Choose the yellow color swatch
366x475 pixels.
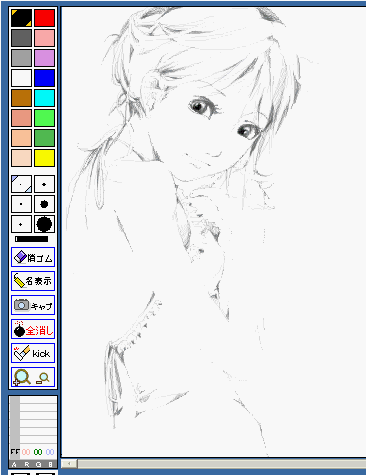click(44, 158)
